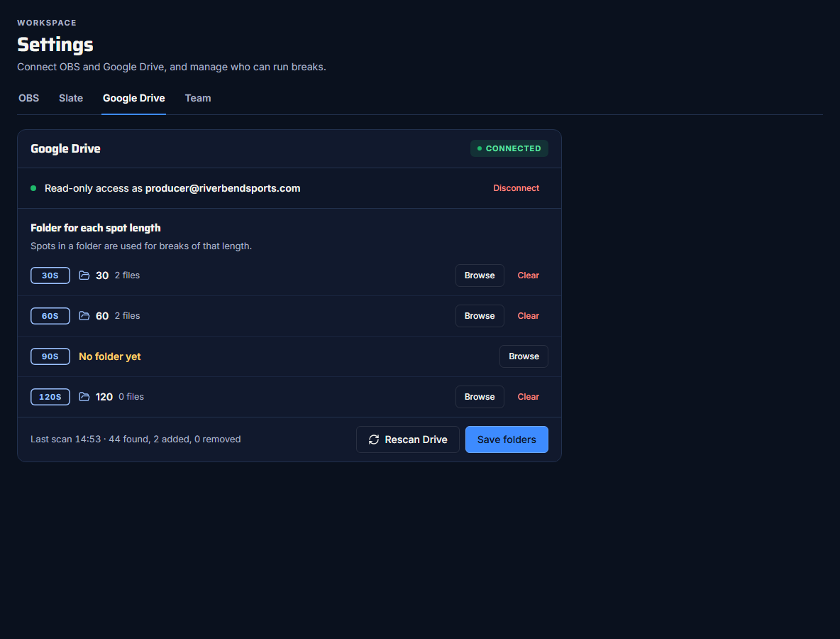840x639 pixels.
Task: Click the WORKSPACE label above Settings
Action: (x=47, y=23)
